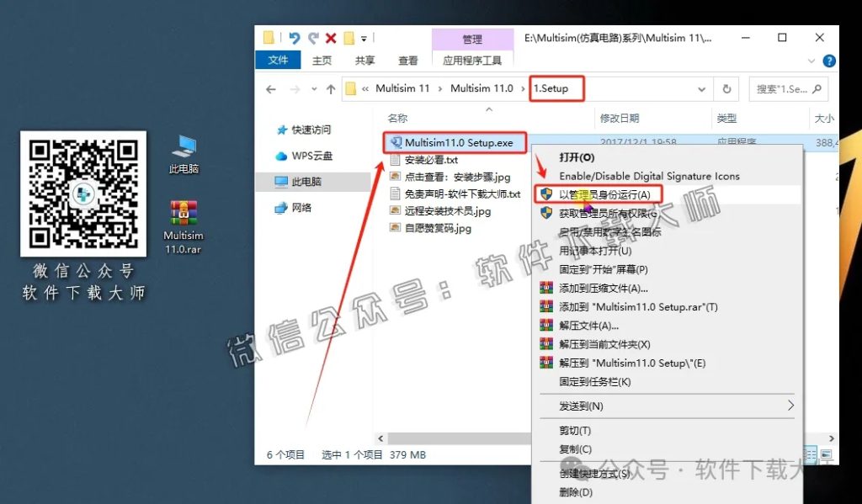862x504 pixels.
Task: Switch to details view via status bar toggle
Action: tap(811, 455)
